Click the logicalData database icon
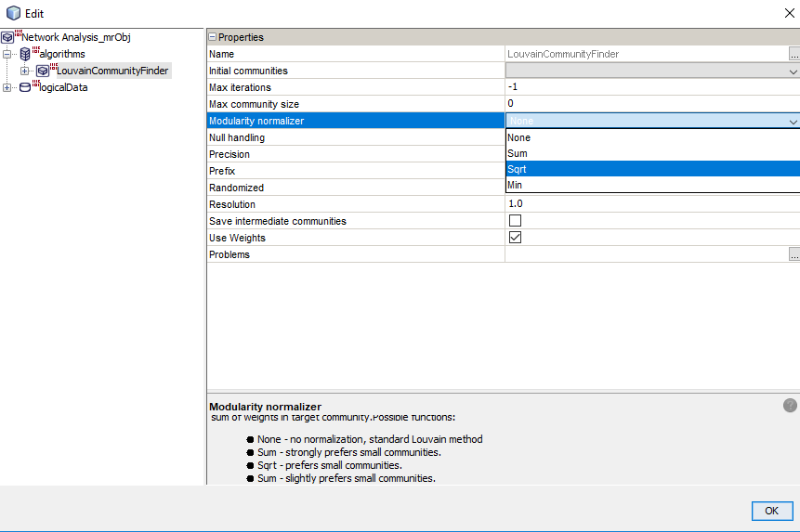The width and height of the screenshot is (800, 532). [25, 87]
